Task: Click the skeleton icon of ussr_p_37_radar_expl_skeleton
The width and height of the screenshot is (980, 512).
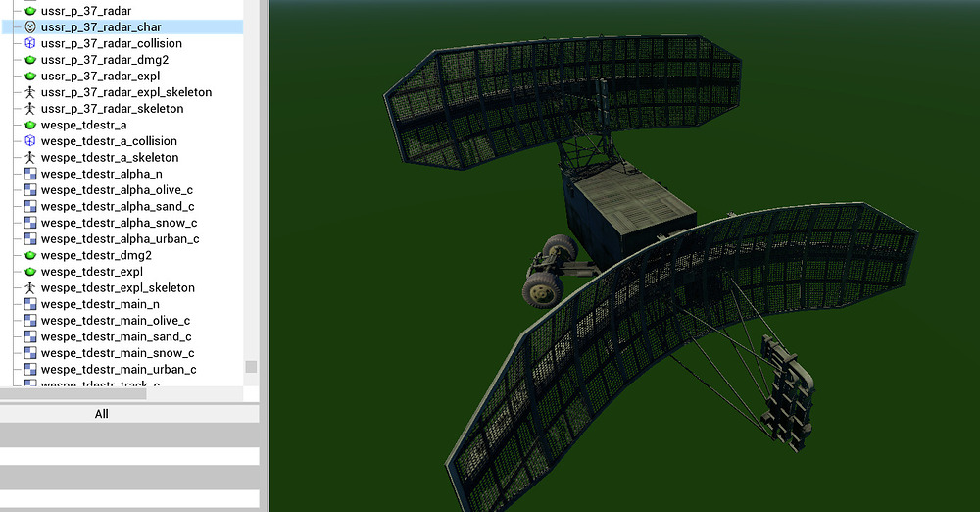Action: tap(30, 92)
